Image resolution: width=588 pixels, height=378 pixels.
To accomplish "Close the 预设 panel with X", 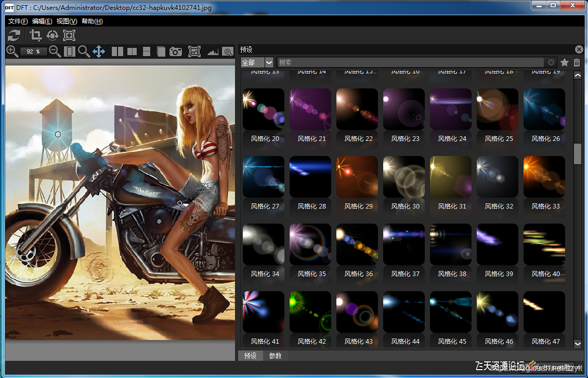I will point(579,49).
